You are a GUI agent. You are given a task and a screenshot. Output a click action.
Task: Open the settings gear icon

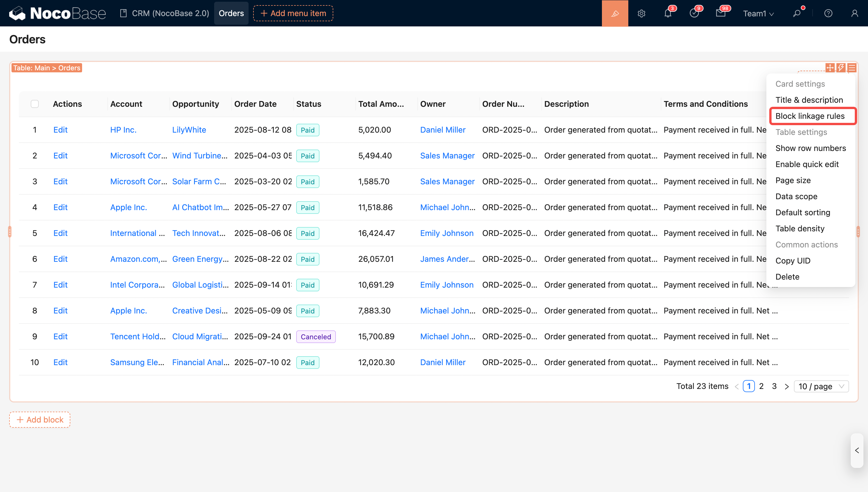641,13
